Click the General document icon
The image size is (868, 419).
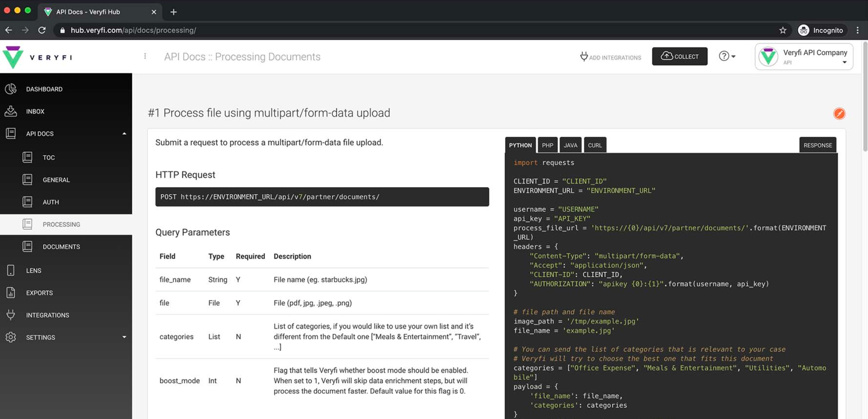27,179
